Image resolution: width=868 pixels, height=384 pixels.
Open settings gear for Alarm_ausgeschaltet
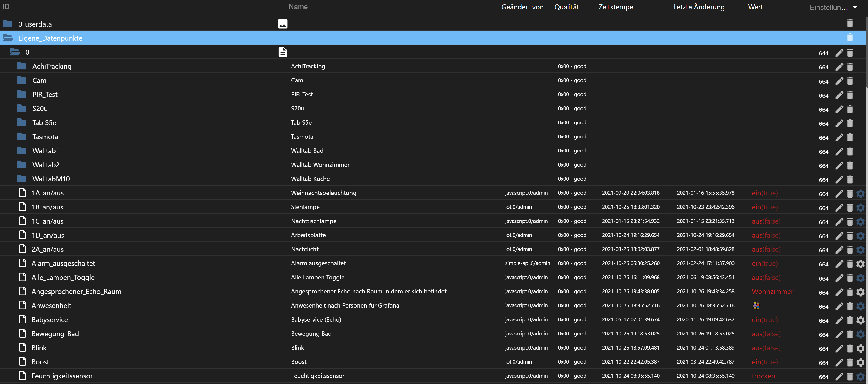click(x=860, y=264)
